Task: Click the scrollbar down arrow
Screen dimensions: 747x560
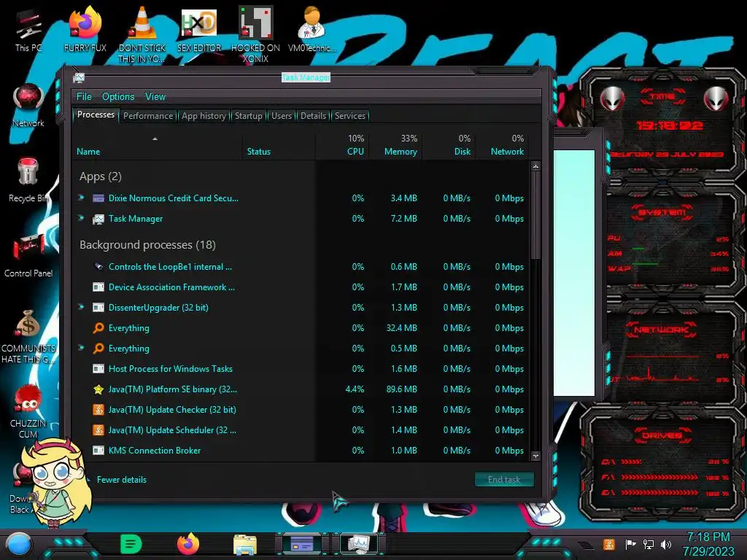Action: click(x=535, y=456)
